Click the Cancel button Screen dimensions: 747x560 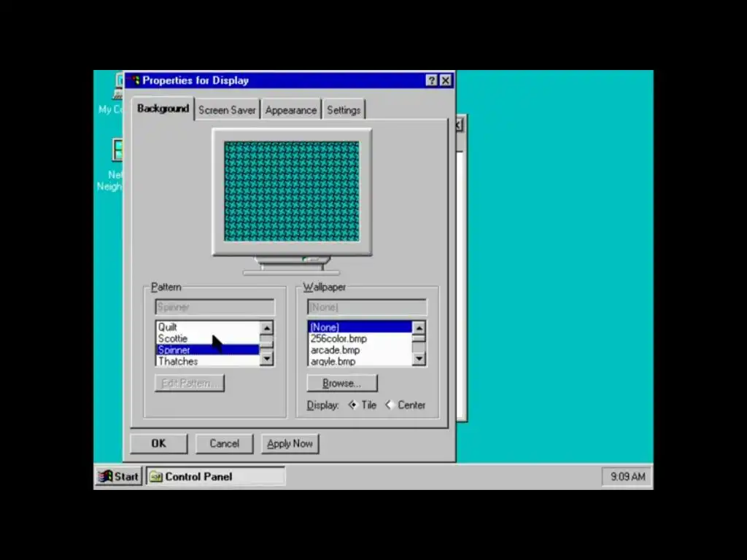click(x=225, y=444)
